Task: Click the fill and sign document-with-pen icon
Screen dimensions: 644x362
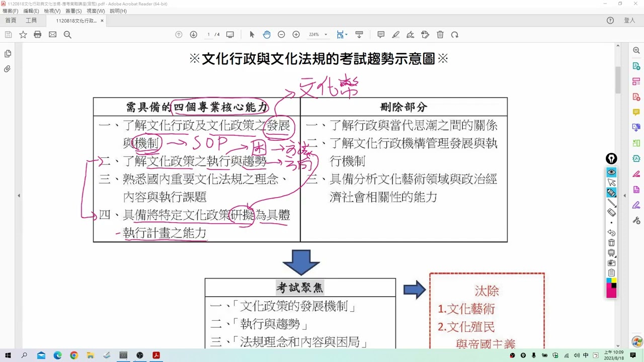Action: (x=425, y=35)
